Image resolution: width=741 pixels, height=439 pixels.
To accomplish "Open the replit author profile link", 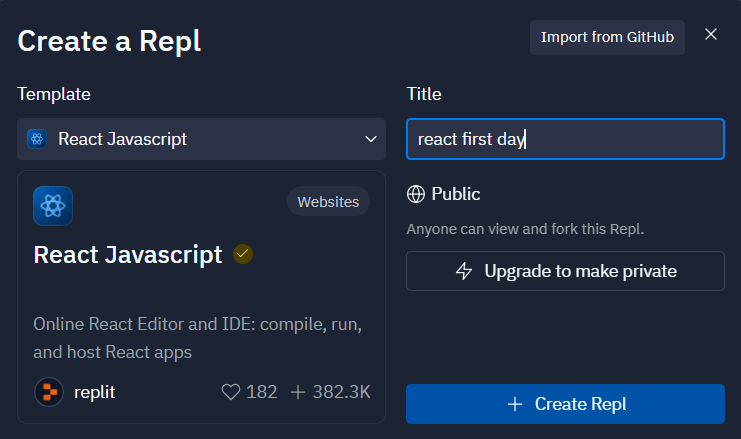I will click(95, 392).
